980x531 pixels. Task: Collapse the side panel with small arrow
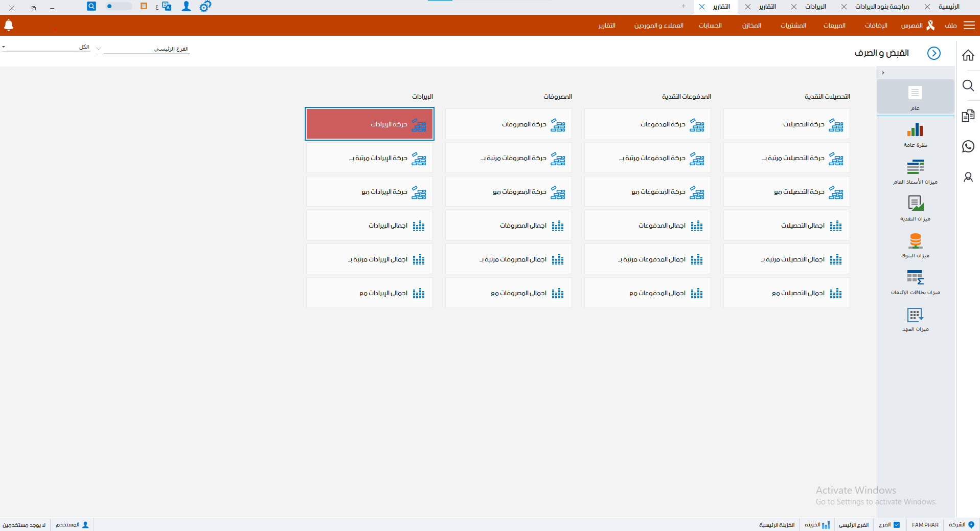coord(883,73)
